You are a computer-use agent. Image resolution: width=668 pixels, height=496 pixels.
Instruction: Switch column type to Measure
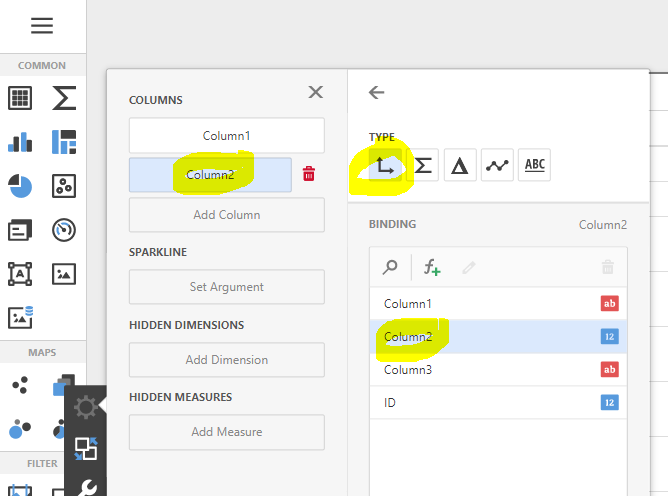(x=423, y=166)
